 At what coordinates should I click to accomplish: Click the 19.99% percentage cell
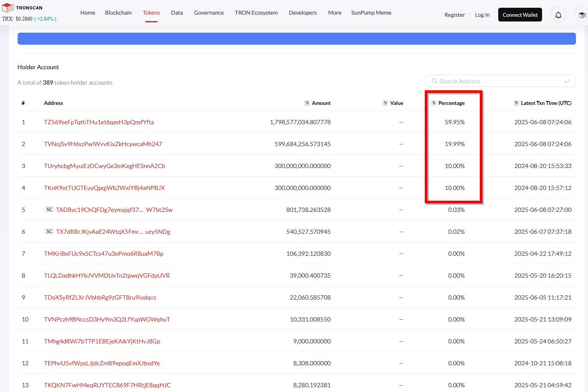click(x=455, y=144)
